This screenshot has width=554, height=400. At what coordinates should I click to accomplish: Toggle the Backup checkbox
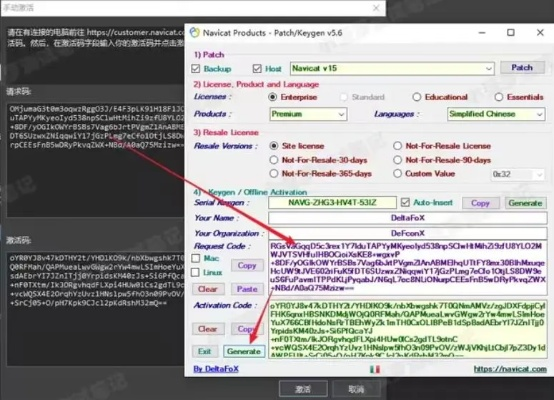point(196,69)
